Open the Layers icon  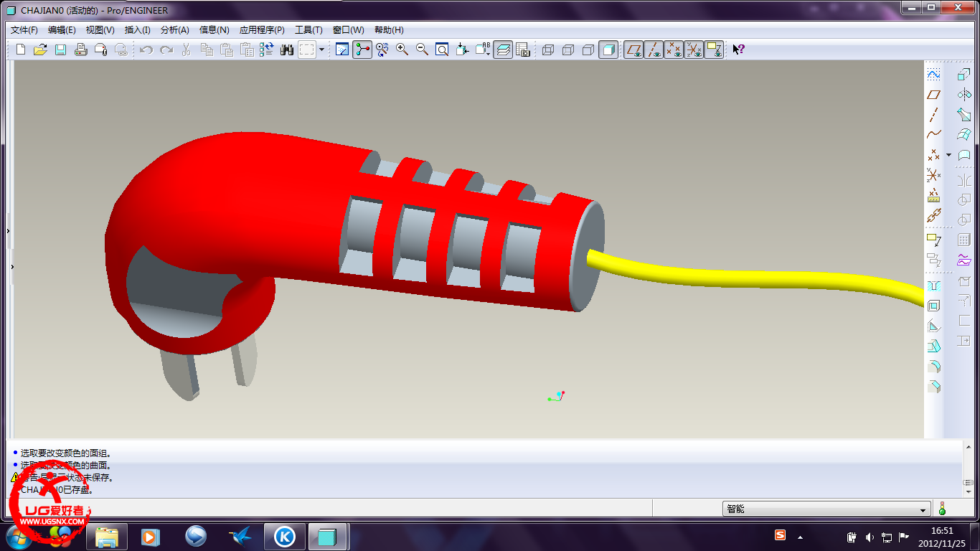(503, 50)
